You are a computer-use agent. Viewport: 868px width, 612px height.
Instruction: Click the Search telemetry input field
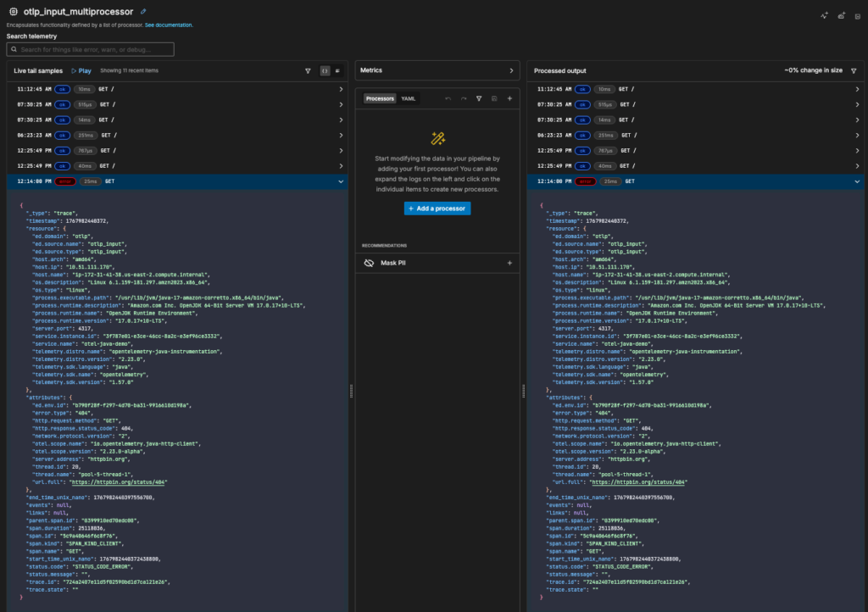click(91, 50)
